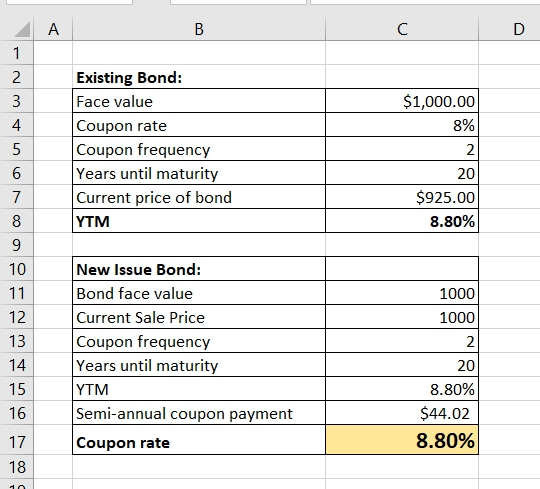Select column A header

point(53,29)
